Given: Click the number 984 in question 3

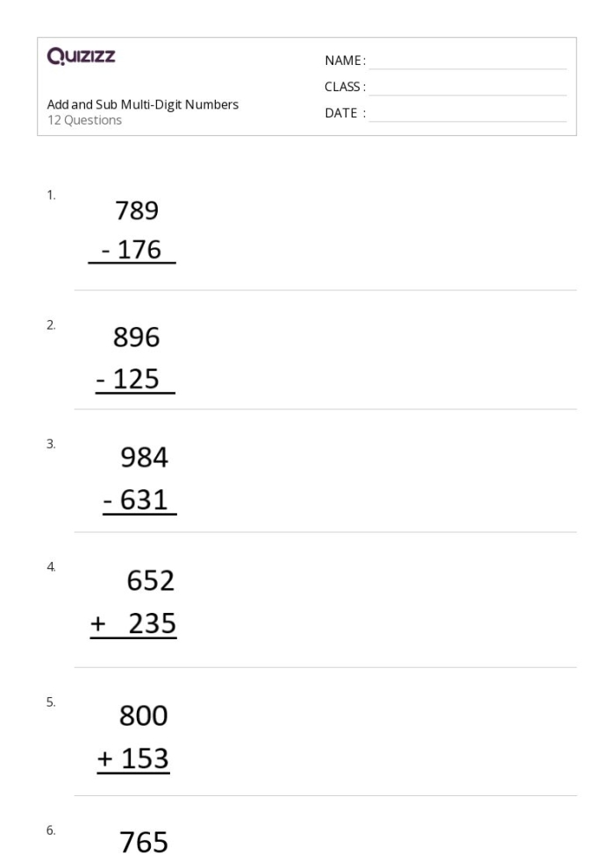Looking at the screenshot, I should pyautogui.click(x=144, y=457).
